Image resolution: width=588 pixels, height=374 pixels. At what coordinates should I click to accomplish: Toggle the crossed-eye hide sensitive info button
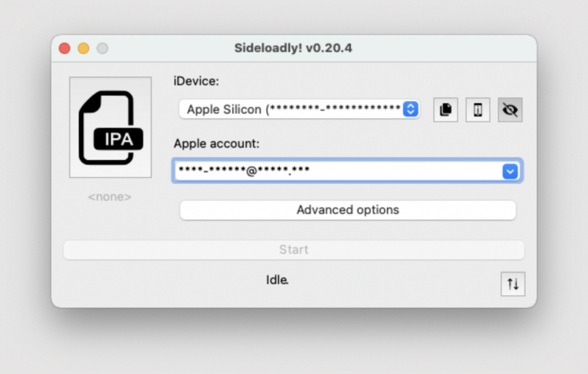pyautogui.click(x=510, y=110)
